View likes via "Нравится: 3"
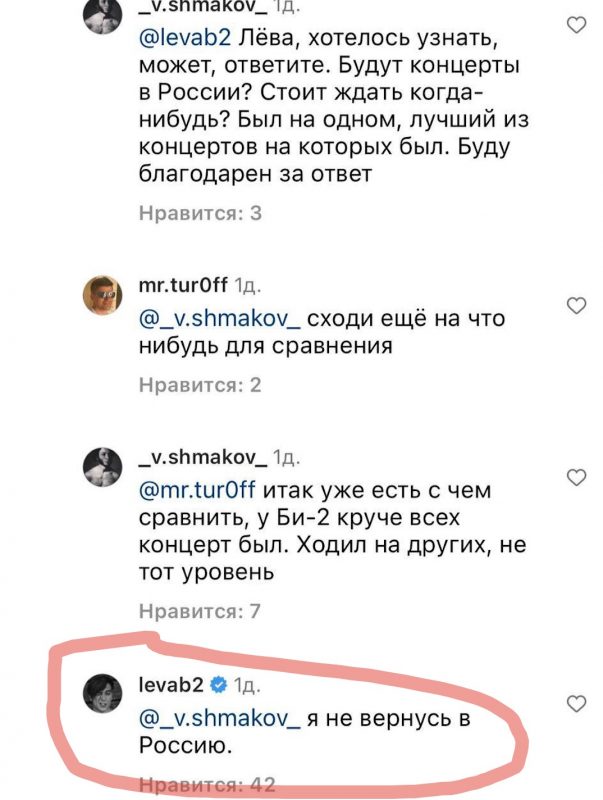 pos(200,213)
